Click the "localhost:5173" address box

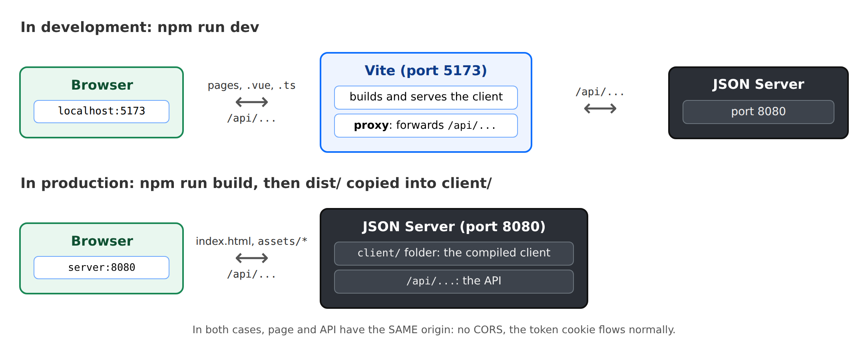coord(102,111)
